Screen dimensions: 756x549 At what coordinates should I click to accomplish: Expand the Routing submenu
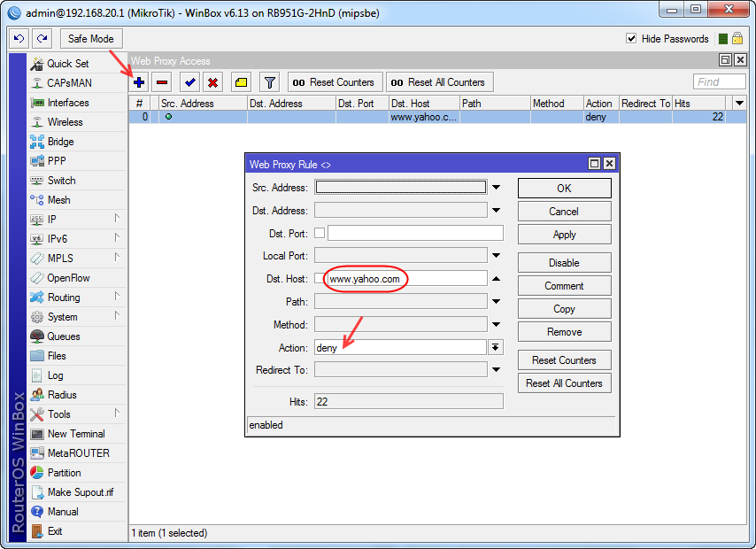tap(117, 296)
